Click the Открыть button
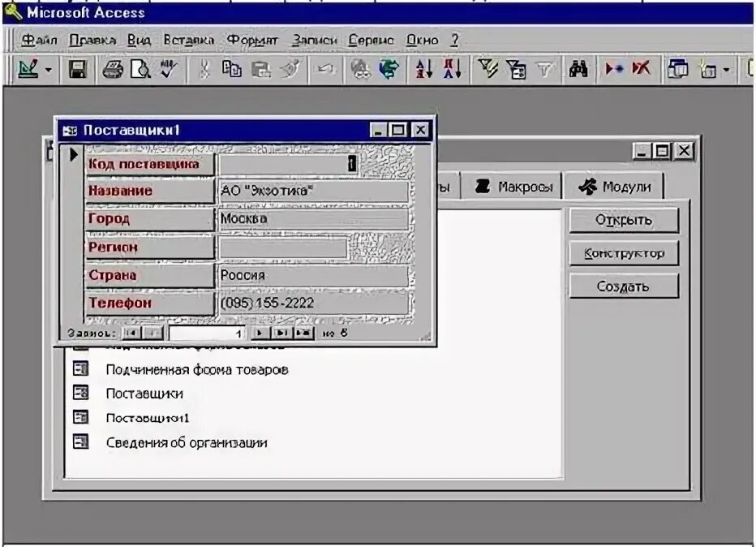Image resolution: width=756 pixels, height=547 pixels. (x=624, y=220)
